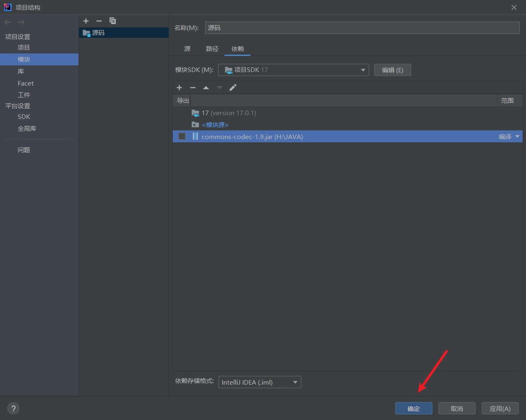Toggle the export checkbox for commons-codec-1.9.jar
526x420 pixels.
pyautogui.click(x=182, y=136)
